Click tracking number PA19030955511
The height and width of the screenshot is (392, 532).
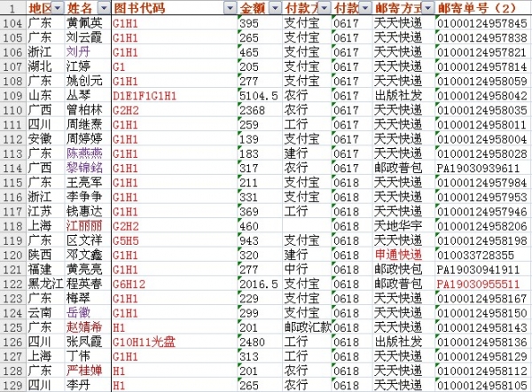477,284
